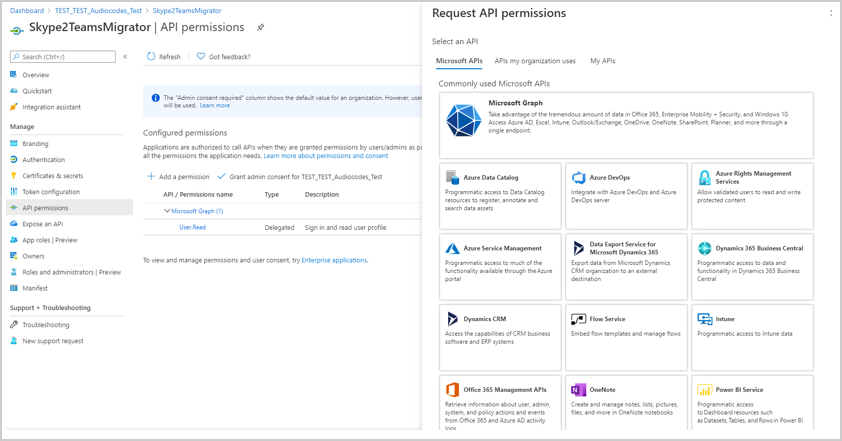Click Grant admin consent for TEST_TEST_Audiocodes_Test
Image resolution: width=842 pixels, height=441 pixels.
click(x=300, y=177)
